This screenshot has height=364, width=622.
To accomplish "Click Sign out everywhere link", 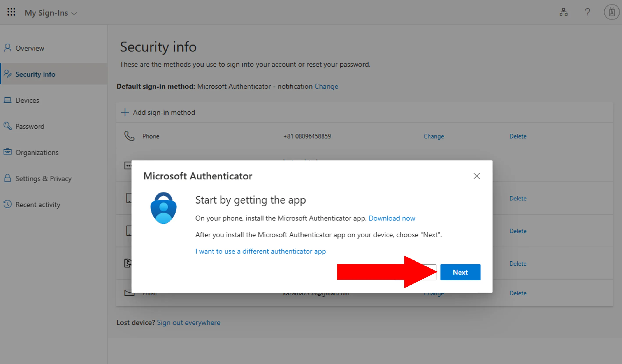I will click(189, 322).
